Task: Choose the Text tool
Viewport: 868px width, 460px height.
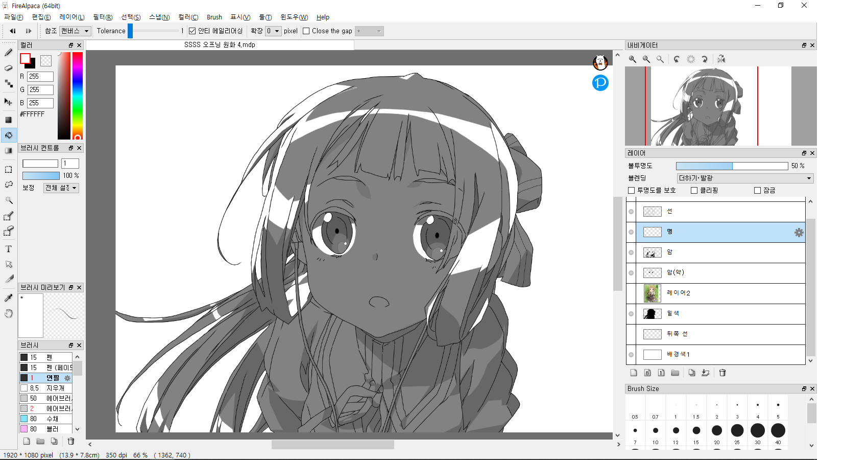Action: pyautogui.click(x=9, y=249)
